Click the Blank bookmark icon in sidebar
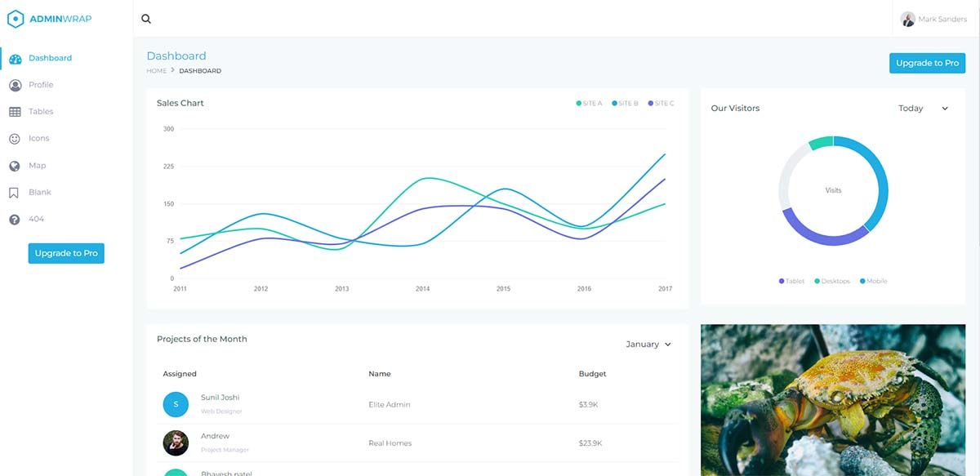980x476 pixels. click(14, 193)
